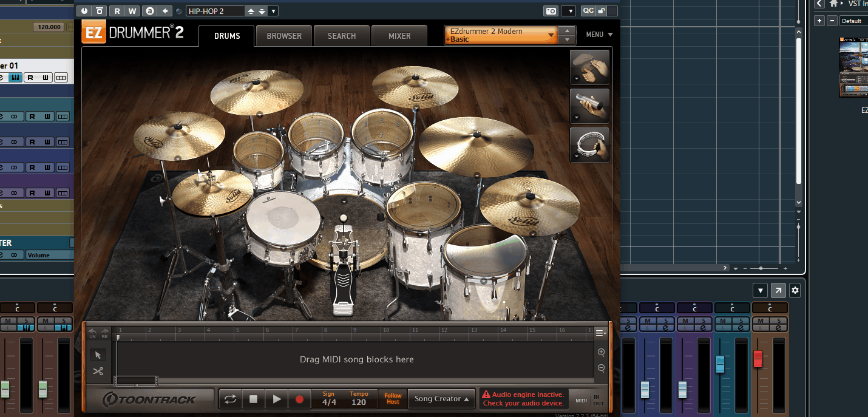Open the MENU dropdown in EZdrummer

tap(599, 35)
